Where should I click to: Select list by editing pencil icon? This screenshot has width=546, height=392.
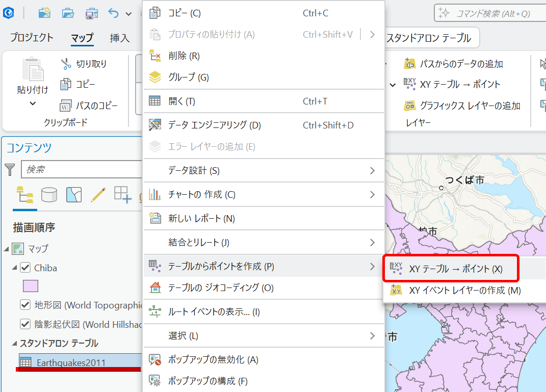click(x=97, y=194)
